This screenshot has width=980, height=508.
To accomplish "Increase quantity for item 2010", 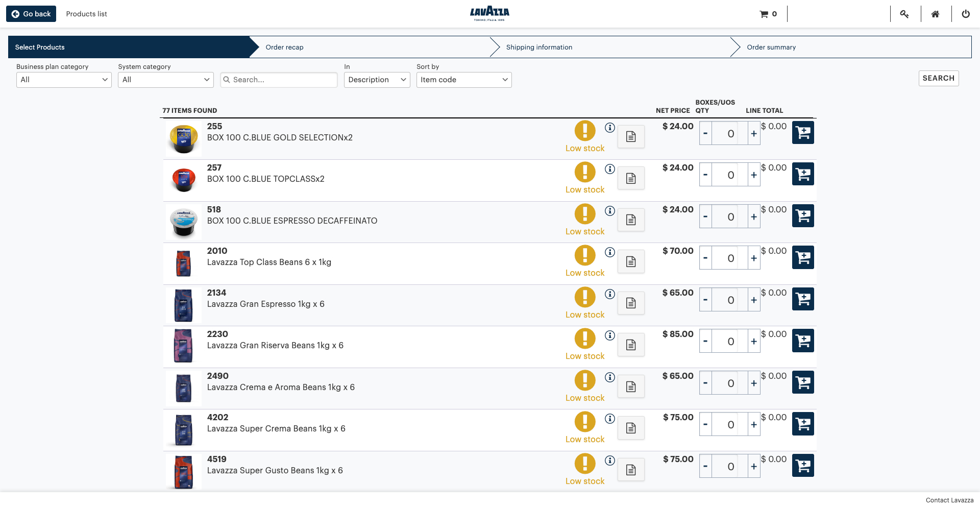I will point(754,258).
